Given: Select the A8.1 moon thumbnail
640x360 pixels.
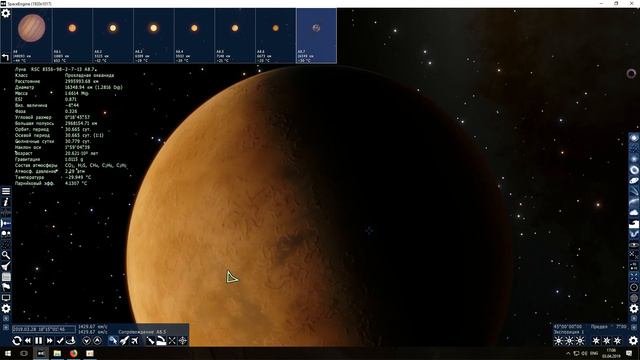Looking at the screenshot, I should (72, 36).
